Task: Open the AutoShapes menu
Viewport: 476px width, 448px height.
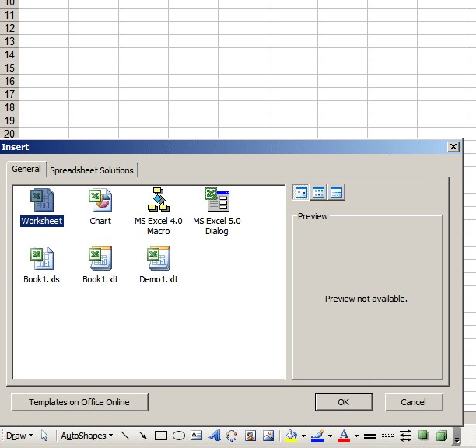Action: pyautogui.click(x=87, y=436)
